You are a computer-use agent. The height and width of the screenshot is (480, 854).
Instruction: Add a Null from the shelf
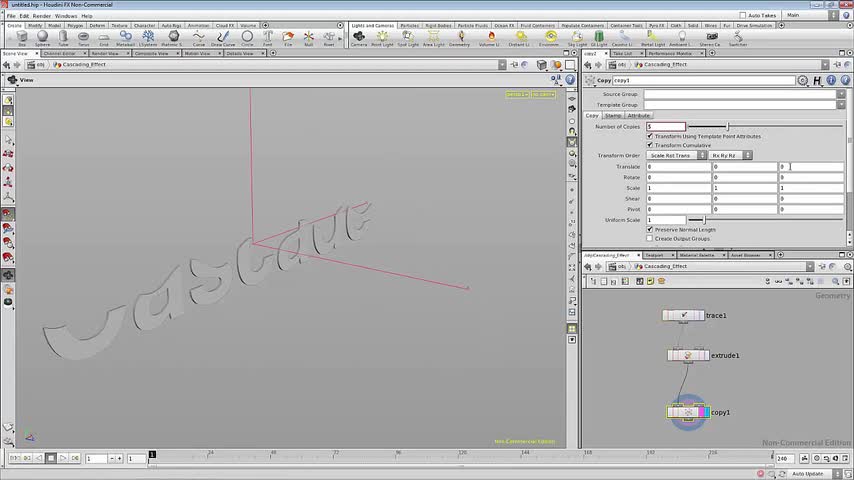[309, 38]
